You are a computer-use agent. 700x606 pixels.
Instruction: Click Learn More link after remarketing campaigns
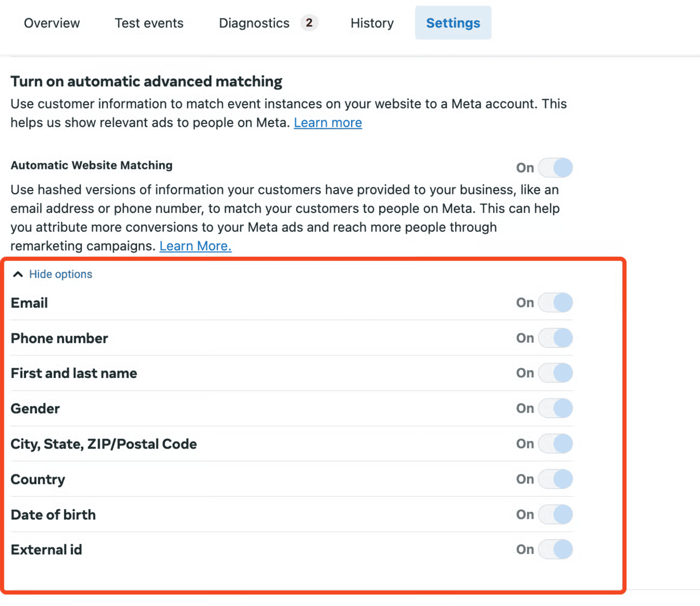[195, 246]
